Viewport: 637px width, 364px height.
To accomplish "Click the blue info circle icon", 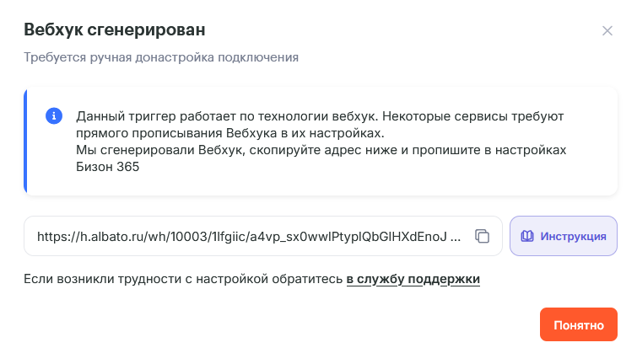I will pos(53,115).
